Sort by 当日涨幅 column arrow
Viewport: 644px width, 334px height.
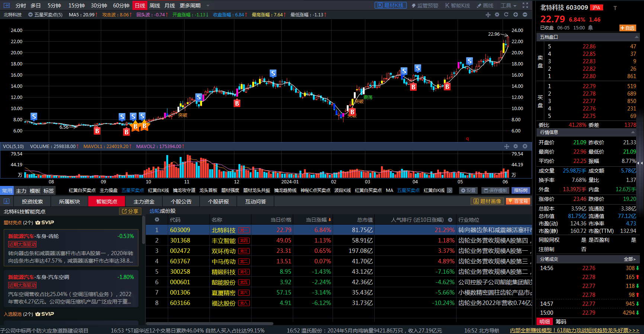click(330, 219)
